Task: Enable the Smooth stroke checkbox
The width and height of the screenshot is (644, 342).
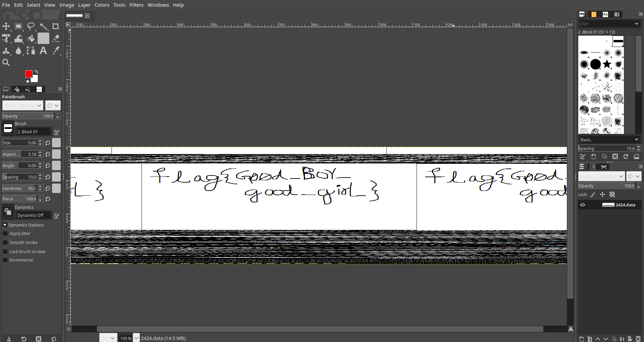Action: pyautogui.click(x=5, y=243)
